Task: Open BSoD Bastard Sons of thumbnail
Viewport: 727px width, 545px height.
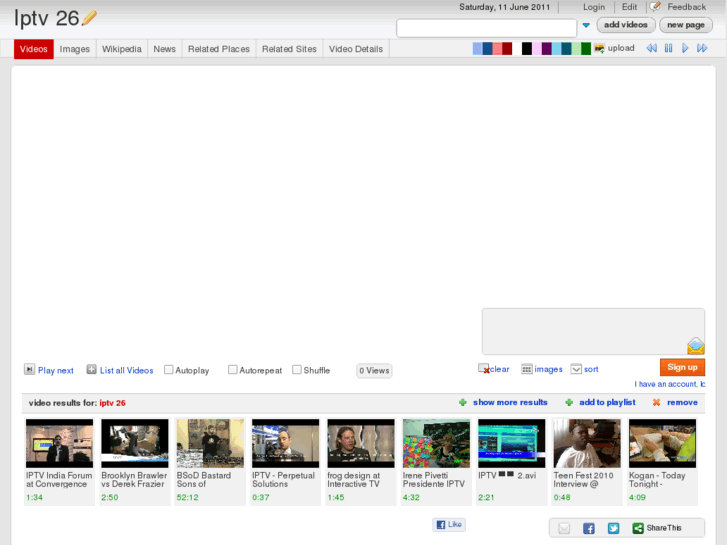Action: click(210, 443)
